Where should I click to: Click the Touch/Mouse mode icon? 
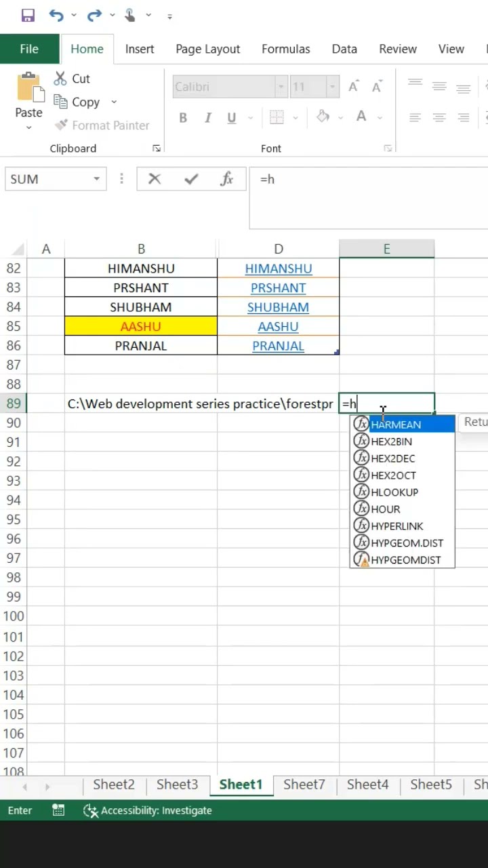click(x=130, y=15)
